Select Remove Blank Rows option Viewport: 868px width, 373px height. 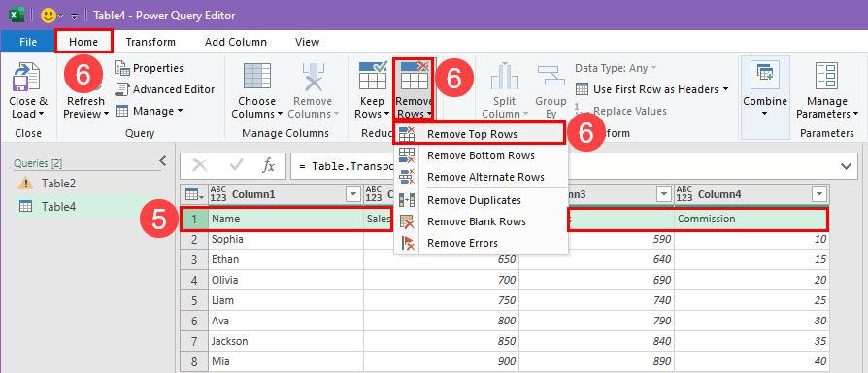point(481,221)
